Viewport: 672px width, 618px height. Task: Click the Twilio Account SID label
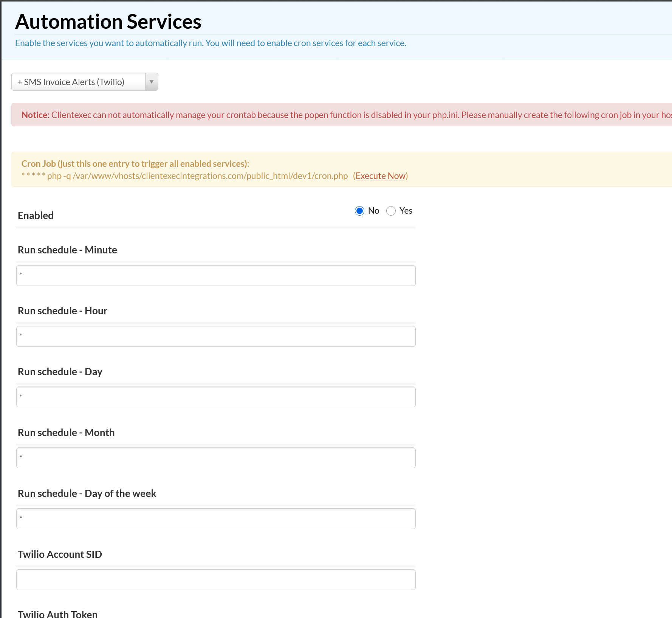click(x=60, y=554)
